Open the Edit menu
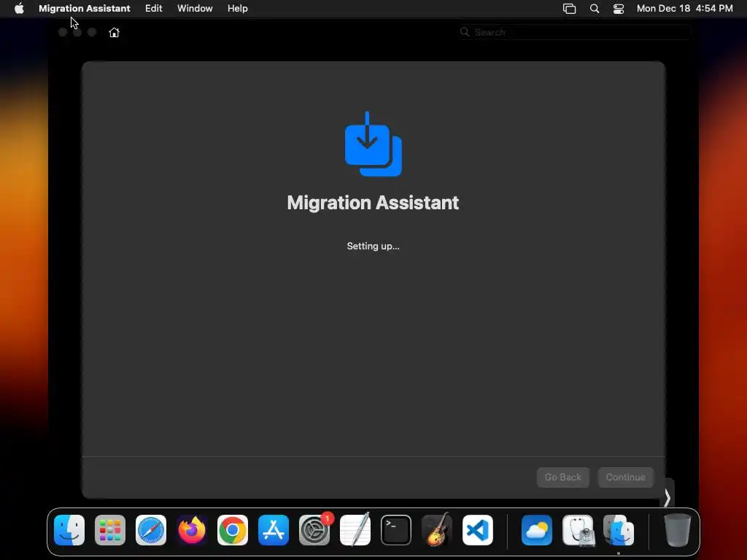 (x=153, y=8)
